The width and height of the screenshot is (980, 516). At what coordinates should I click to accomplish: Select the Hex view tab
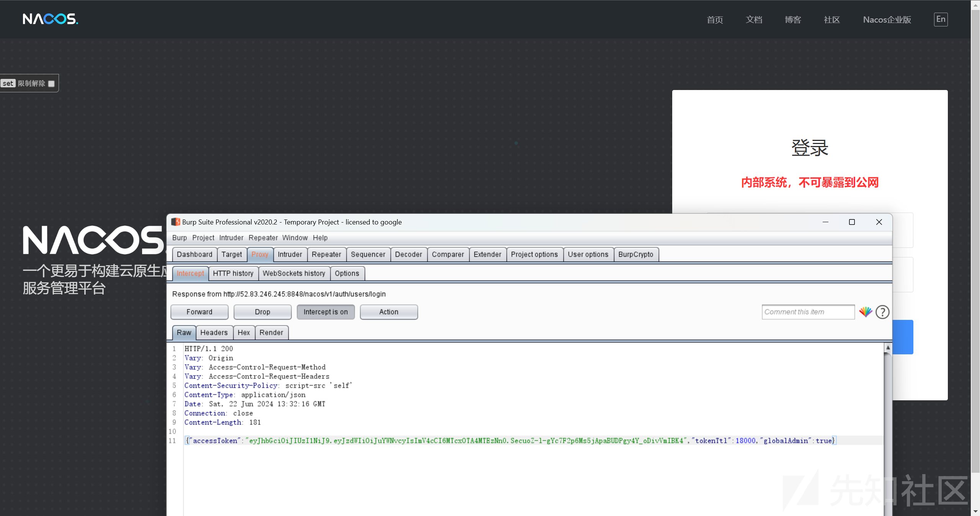click(243, 333)
